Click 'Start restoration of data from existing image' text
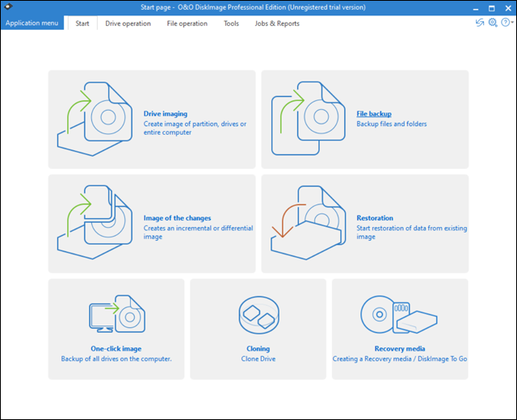 point(411,233)
